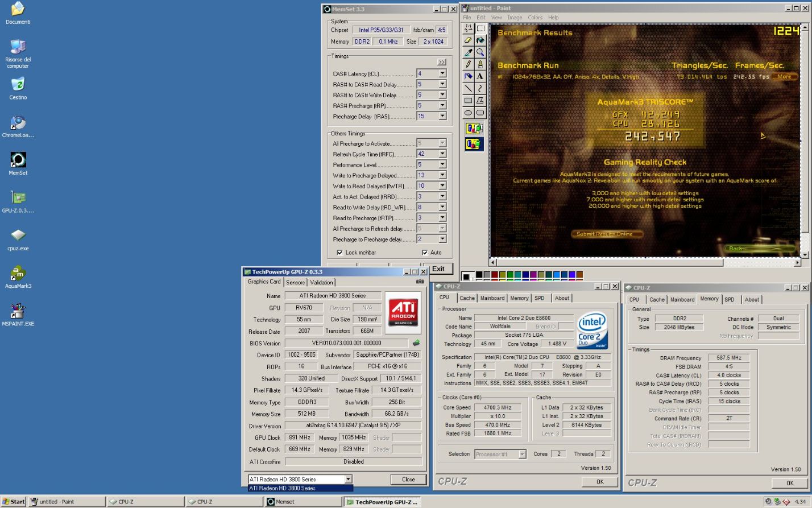Open Read to Precharge (tRTP) dropdown
The height and width of the screenshot is (508, 812).
click(442, 218)
